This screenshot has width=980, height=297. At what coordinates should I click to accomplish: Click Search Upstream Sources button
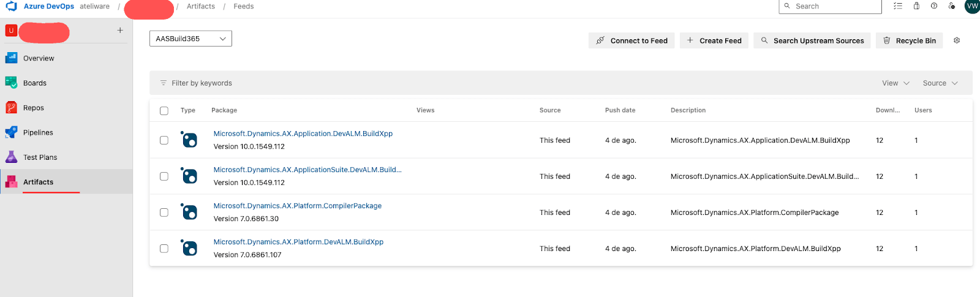[x=812, y=40]
